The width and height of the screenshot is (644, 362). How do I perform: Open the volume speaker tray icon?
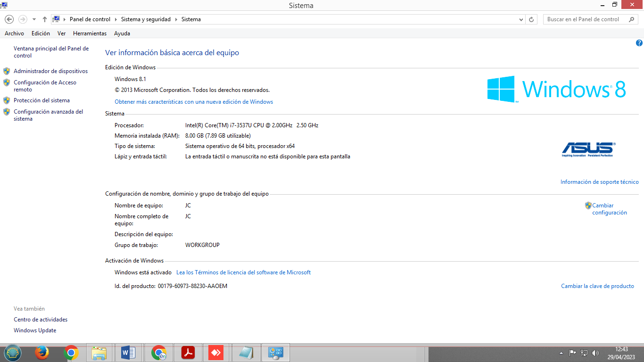tap(595, 353)
